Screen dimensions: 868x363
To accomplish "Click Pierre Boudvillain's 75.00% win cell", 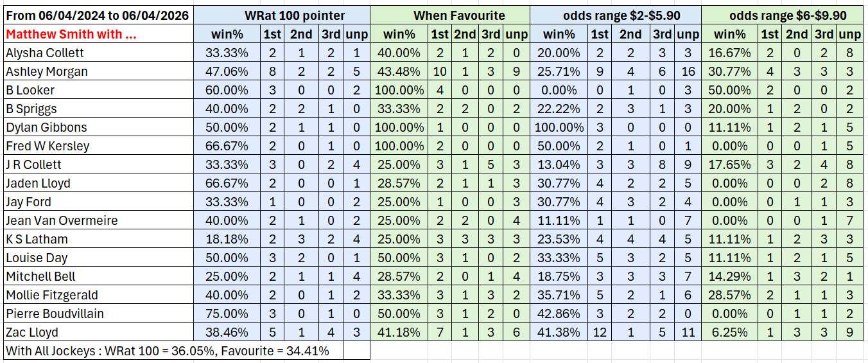I will click(227, 314).
